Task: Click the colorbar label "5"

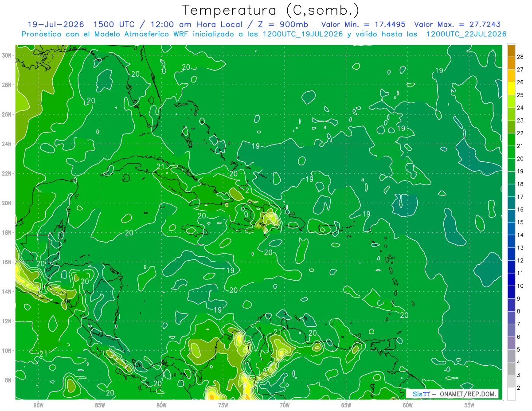Action: click(519, 350)
